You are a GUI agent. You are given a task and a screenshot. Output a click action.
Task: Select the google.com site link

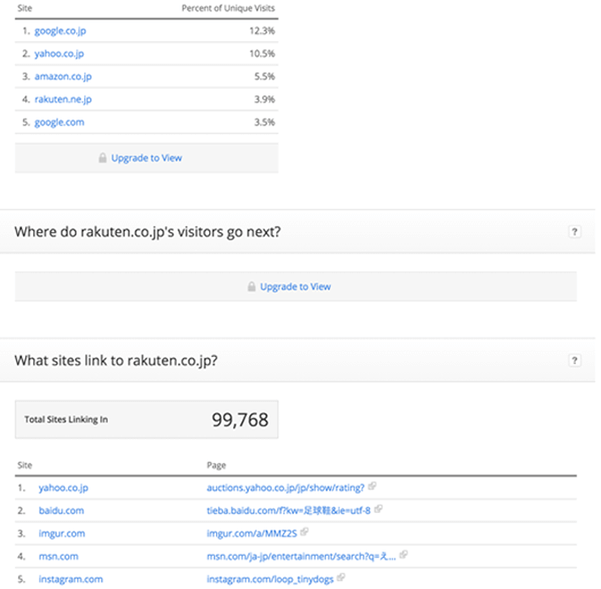(x=59, y=122)
